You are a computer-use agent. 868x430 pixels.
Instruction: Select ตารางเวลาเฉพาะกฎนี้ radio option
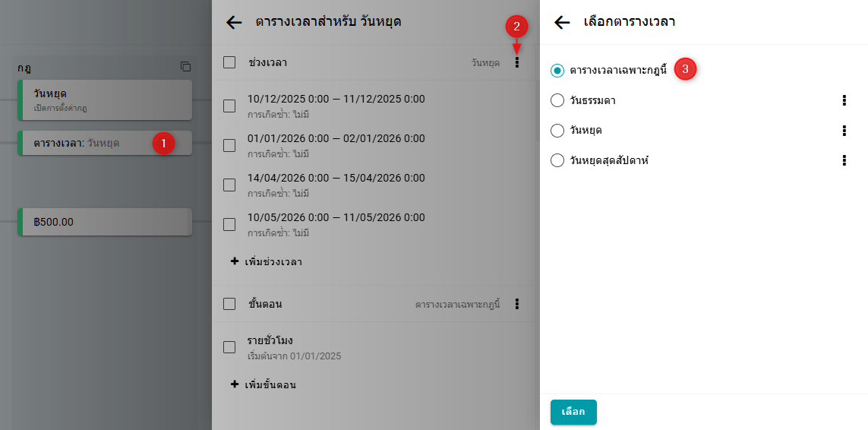[x=557, y=70]
